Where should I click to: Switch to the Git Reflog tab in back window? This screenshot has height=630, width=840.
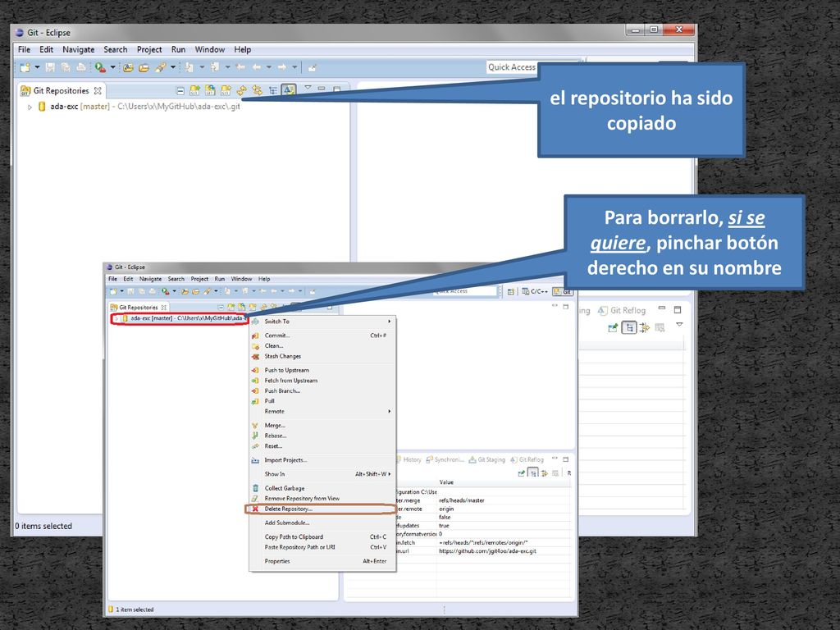[622, 310]
